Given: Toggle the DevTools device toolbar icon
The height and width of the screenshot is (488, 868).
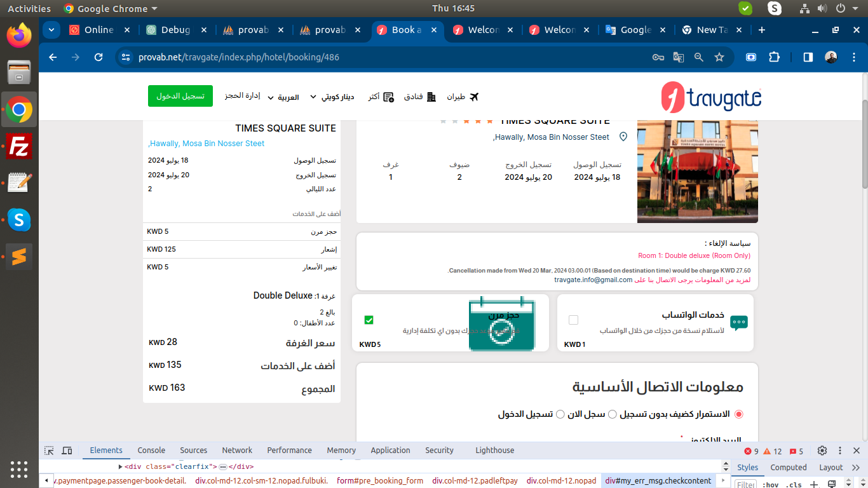Looking at the screenshot, I should point(67,451).
